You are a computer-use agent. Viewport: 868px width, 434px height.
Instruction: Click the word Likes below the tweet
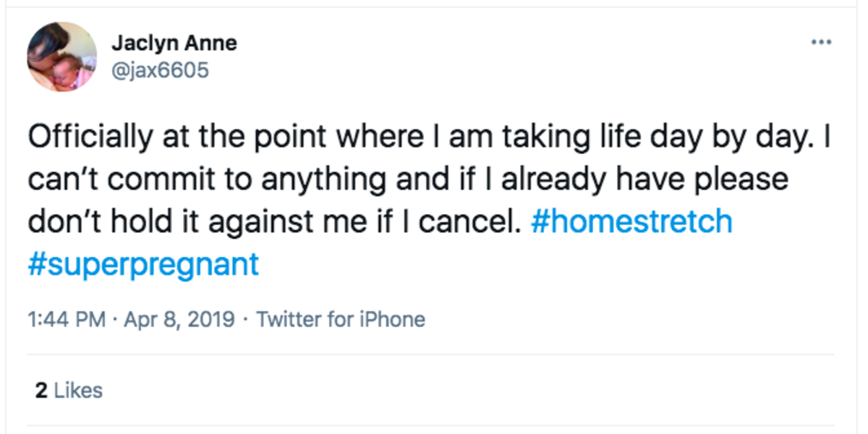click(79, 391)
